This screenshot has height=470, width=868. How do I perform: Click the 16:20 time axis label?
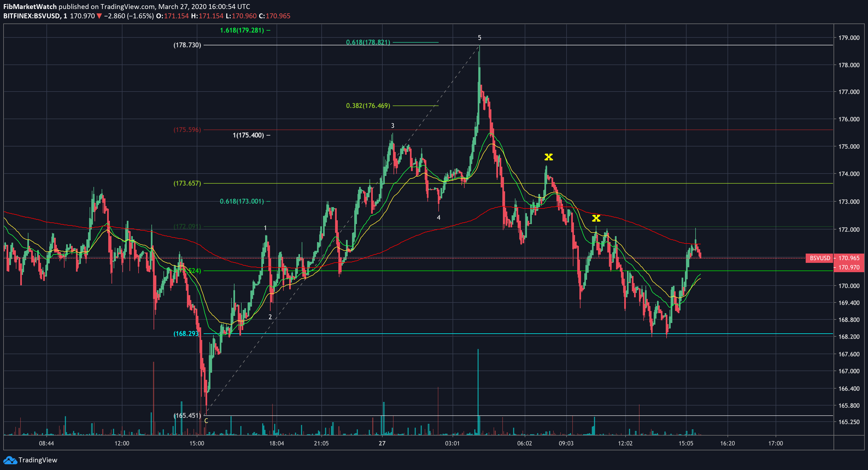click(x=728, y=443)
